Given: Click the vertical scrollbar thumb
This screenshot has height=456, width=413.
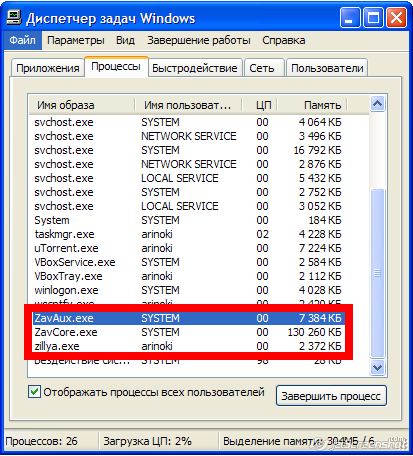Looking at the screenshot, I should [x=377, y=273].
